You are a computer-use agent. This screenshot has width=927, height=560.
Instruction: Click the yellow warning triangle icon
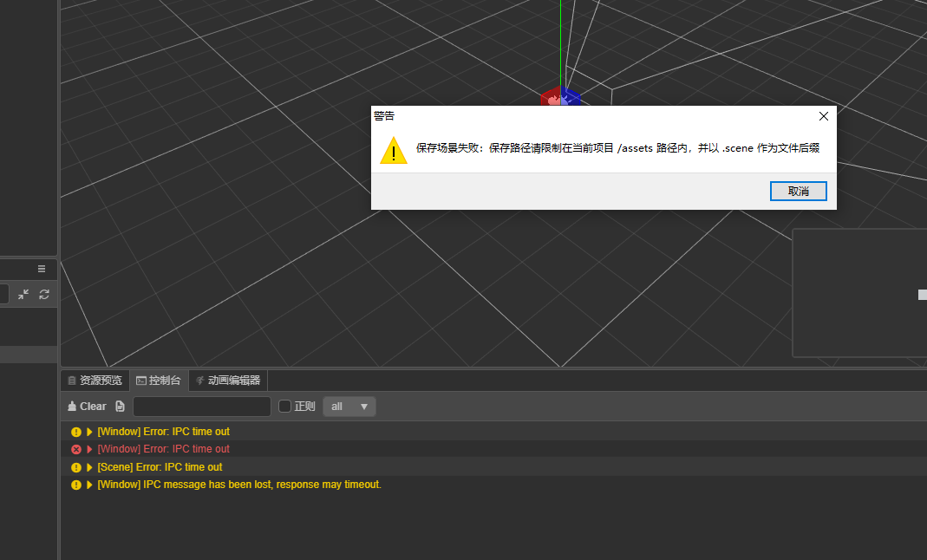click(394, 150)
